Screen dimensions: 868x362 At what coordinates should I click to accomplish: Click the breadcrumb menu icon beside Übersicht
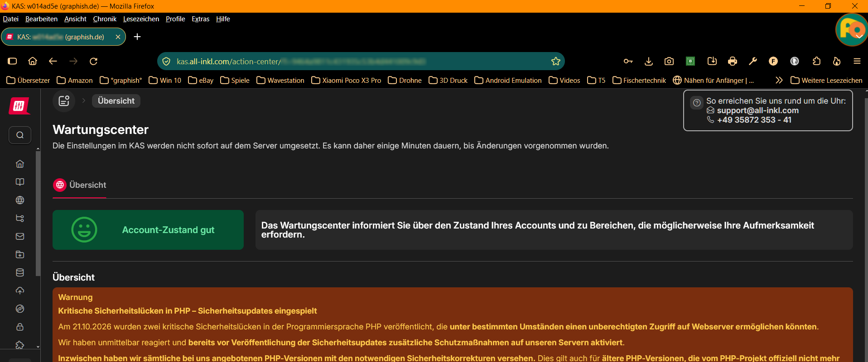(64, 100)
